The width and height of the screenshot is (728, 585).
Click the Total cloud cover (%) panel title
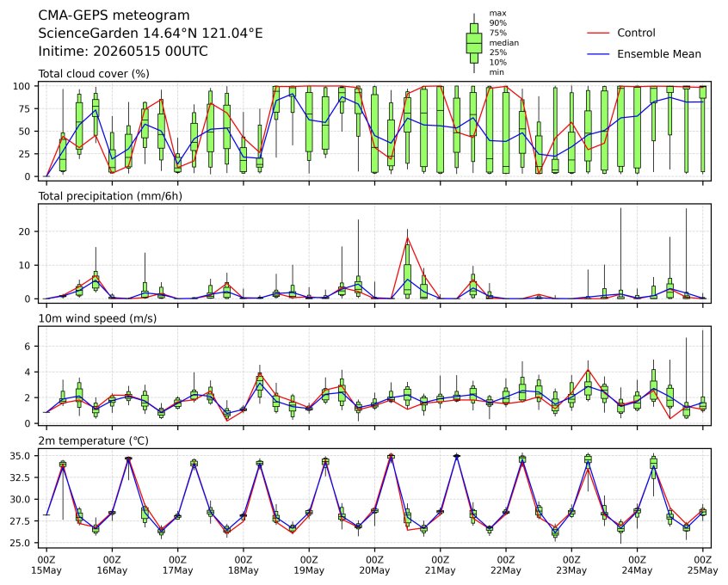[94, 74]
